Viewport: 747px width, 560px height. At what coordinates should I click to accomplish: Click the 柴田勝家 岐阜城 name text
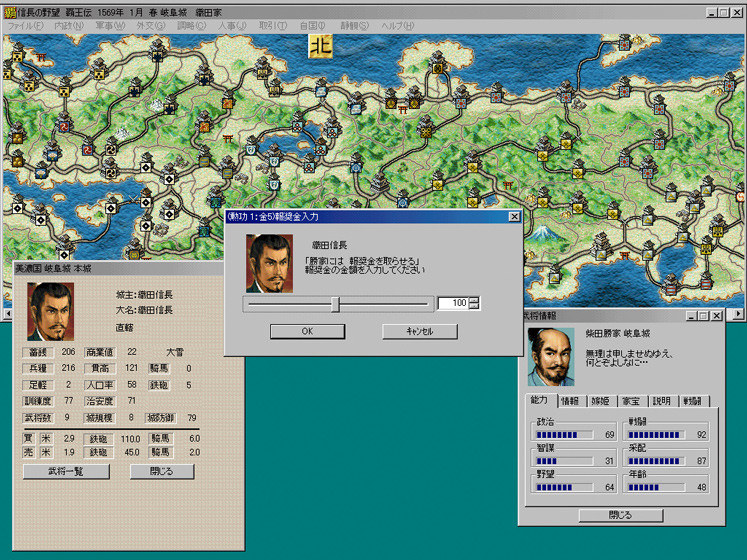pyautogui.click(x=617, y=334)
